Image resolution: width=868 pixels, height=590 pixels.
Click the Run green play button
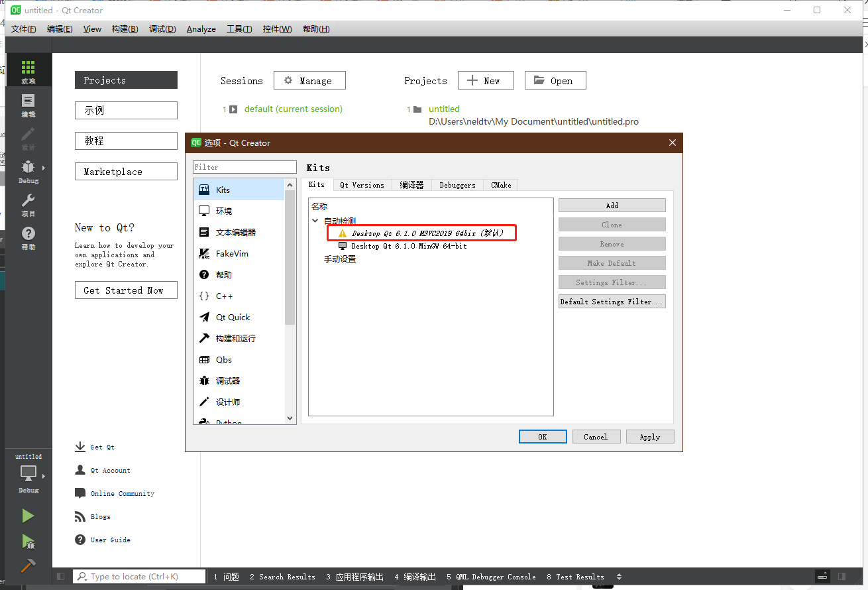[28, 516]
